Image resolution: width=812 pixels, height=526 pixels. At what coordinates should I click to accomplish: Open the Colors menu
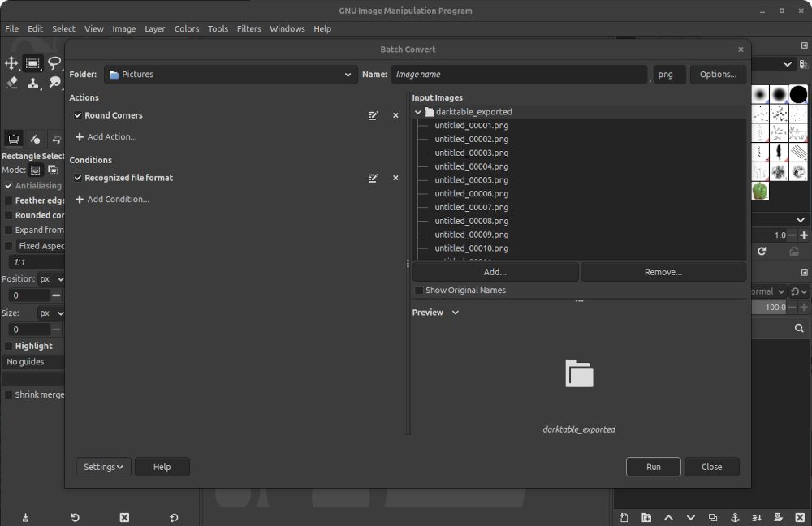pos(187,29)
